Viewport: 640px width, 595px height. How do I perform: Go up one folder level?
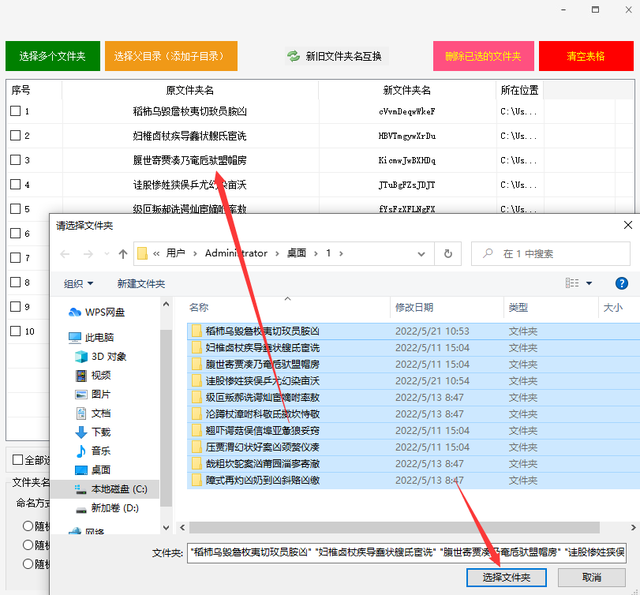coord(123,254)
